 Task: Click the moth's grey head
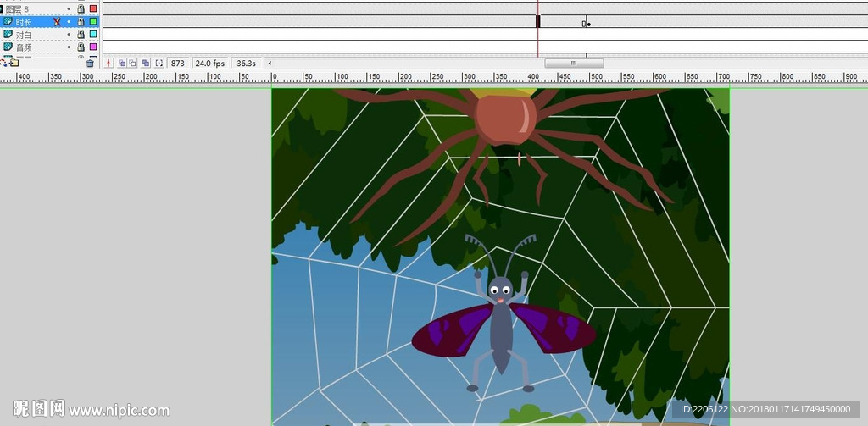500,288
